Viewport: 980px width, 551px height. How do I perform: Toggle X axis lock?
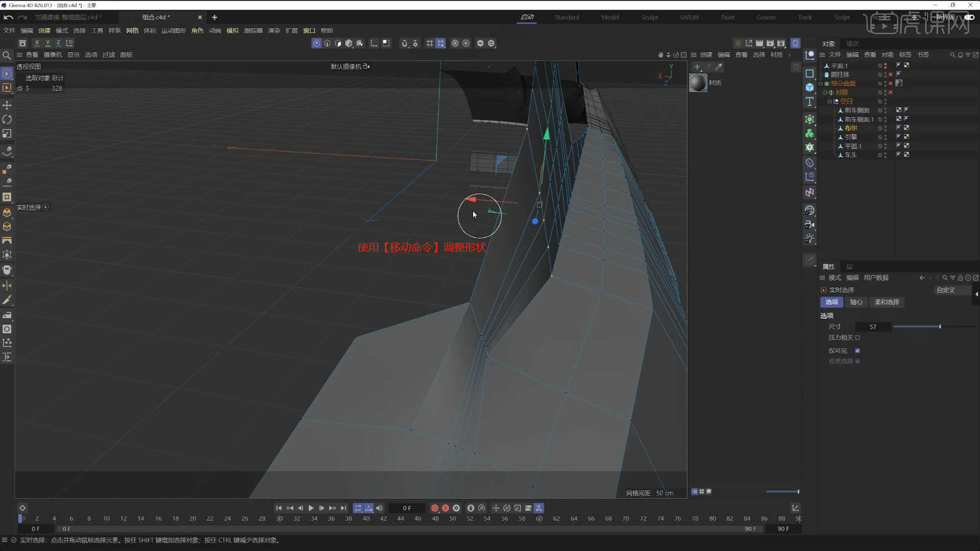tap(37, 43)
